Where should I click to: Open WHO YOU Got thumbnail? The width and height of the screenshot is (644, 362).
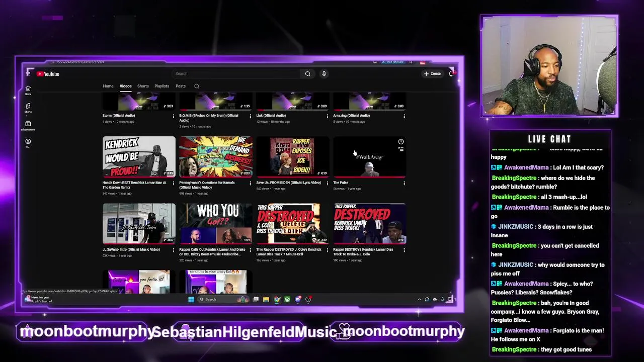[216, 224]
